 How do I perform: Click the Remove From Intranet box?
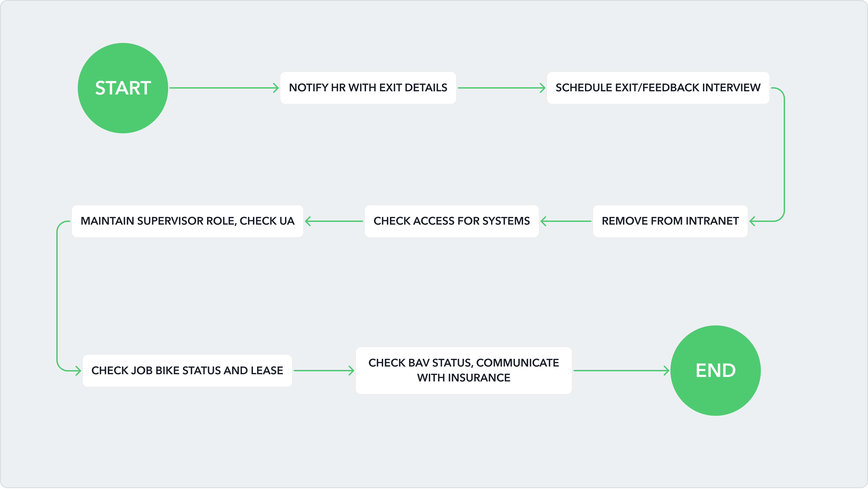670,221
